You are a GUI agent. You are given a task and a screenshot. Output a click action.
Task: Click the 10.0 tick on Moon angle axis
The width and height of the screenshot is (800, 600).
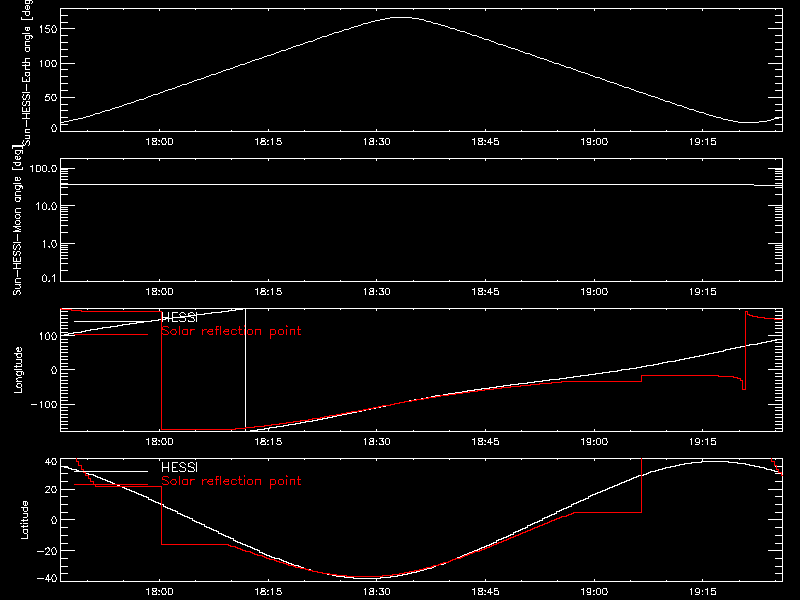click(46, 207)
